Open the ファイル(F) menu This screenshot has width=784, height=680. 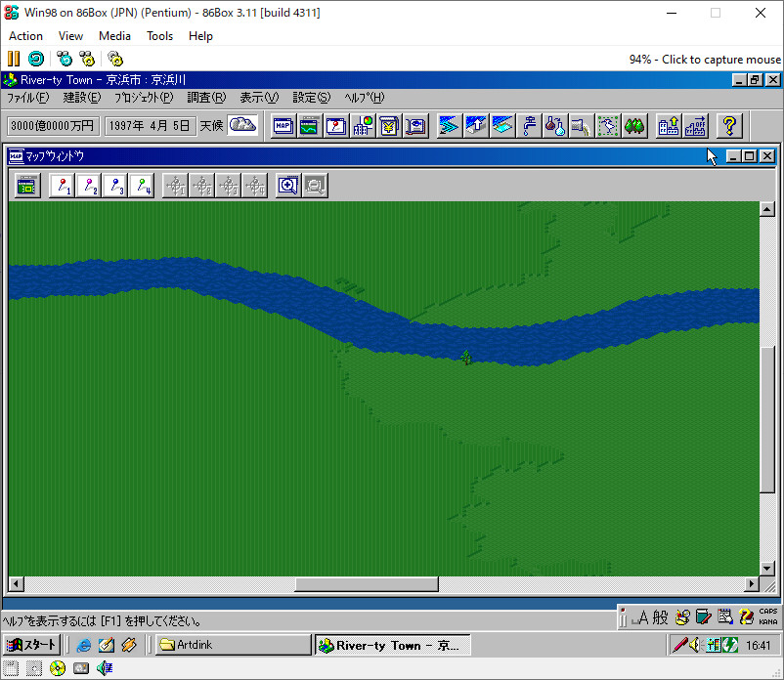tap(28, 98)
